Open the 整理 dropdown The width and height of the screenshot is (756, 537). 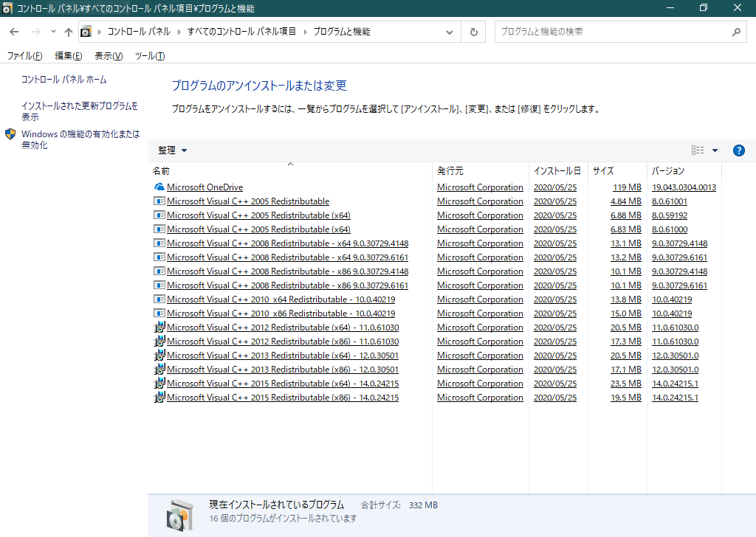coord(172,150)
